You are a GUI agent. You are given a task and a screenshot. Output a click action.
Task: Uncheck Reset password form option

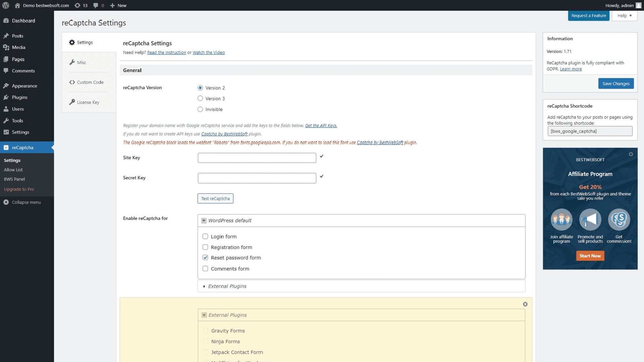tap(205, 258)
